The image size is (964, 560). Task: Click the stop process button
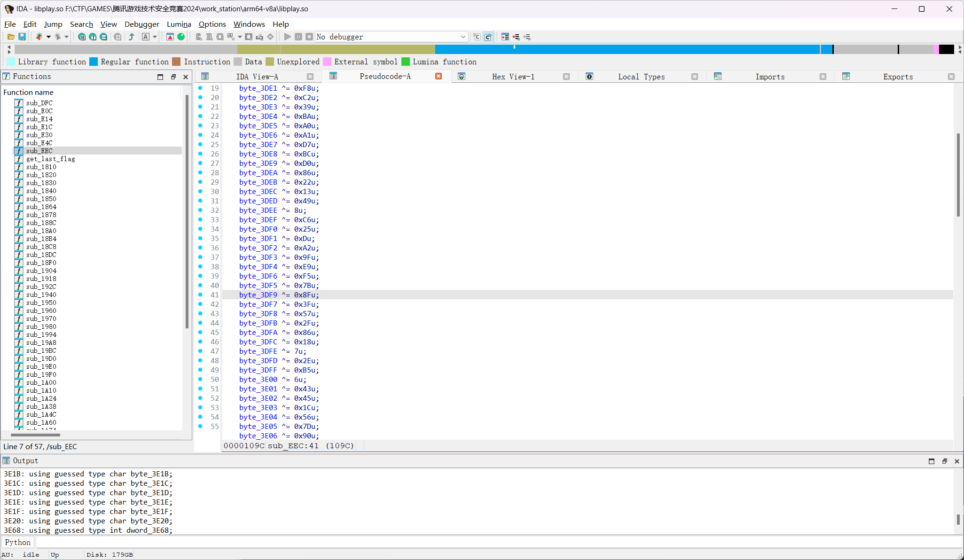pyautogui.click(x=309, y=37)
